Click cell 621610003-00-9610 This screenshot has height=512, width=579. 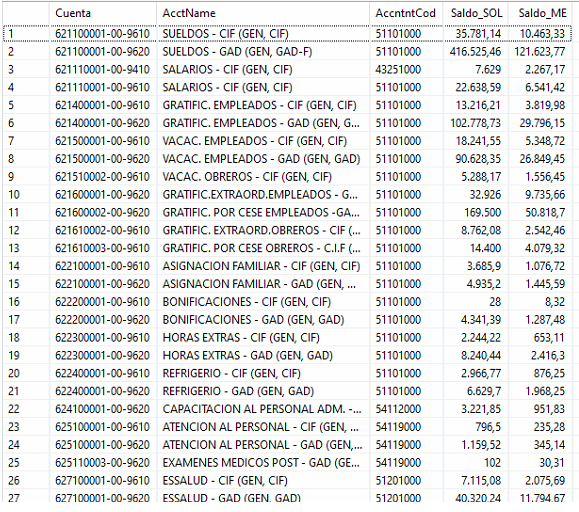coord(103,248)
